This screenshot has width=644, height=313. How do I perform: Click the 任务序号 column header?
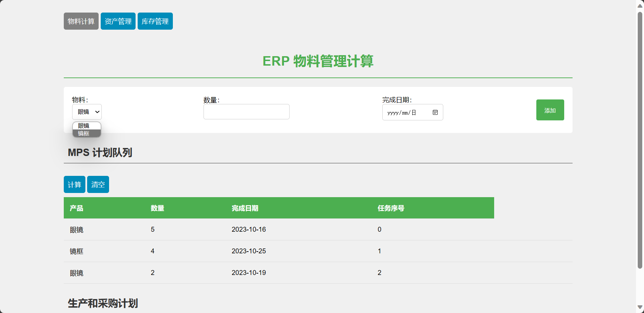click(x=391, y=208)
